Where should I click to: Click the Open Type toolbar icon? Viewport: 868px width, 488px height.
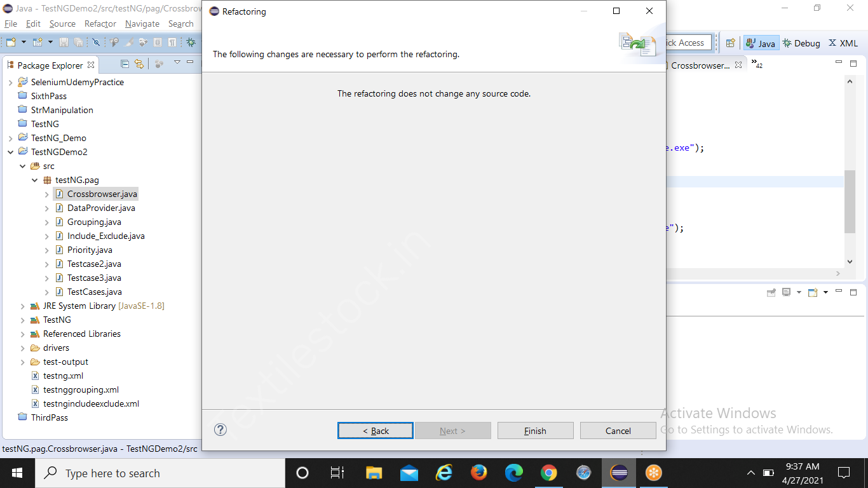click(114, 43)
